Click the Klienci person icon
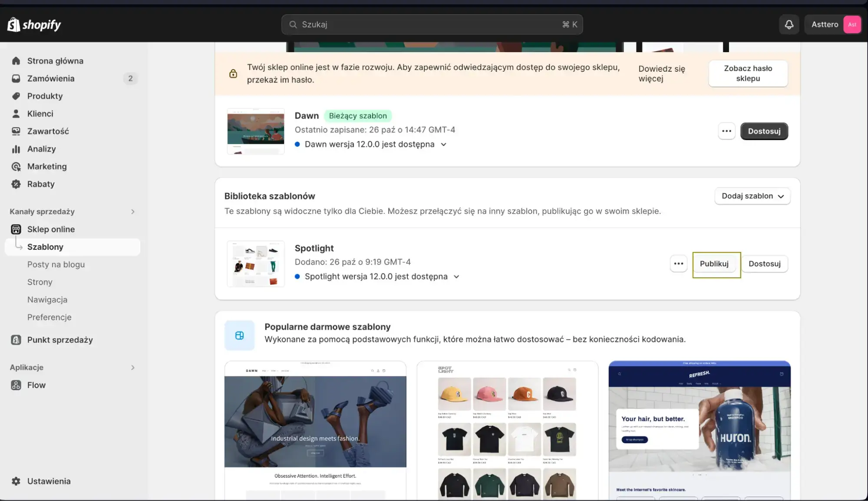This screenshot has height=501, width=868. 16,113
